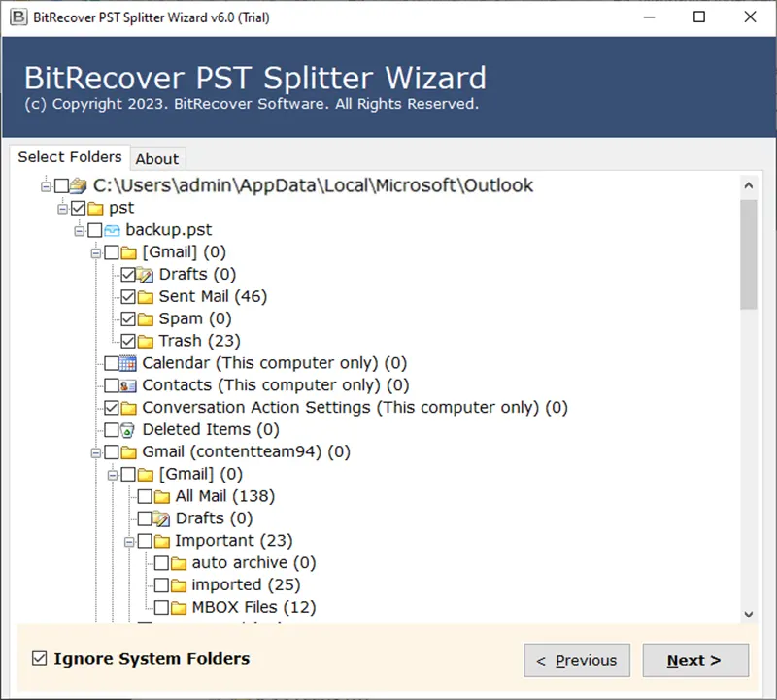The image size is (777, 700).
Task: Click the Next button
Action: click(x=694, y=660)
